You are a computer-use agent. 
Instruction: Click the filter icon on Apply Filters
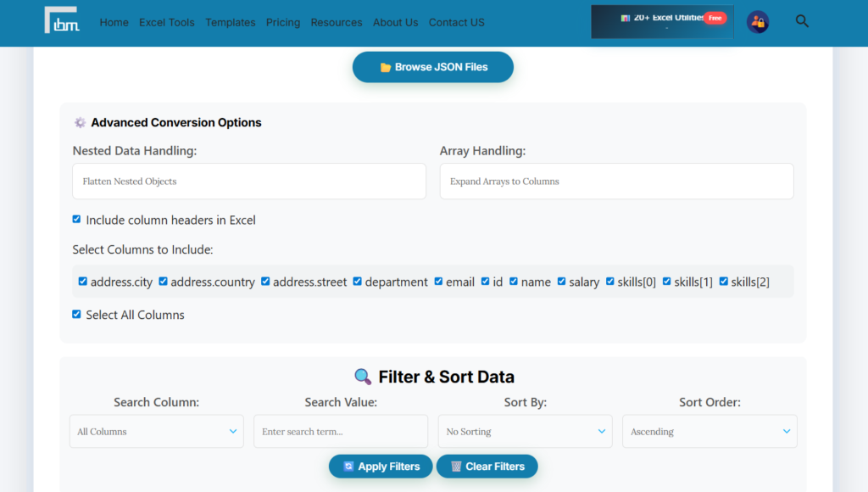(347, 466)
